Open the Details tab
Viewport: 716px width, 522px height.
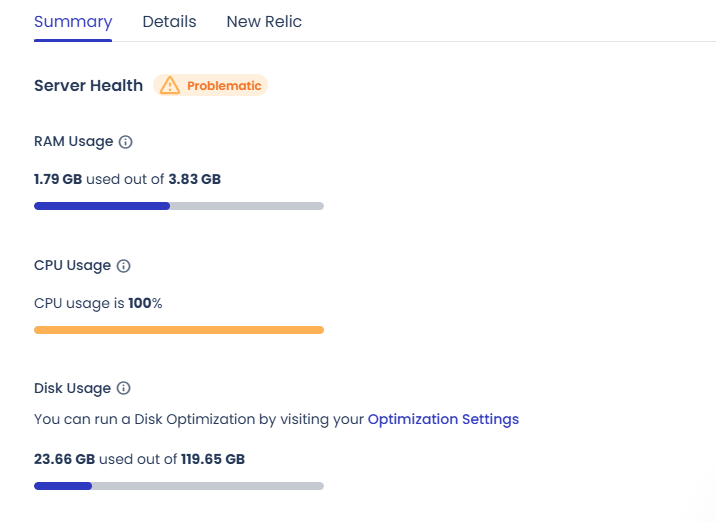coord(169,22)
